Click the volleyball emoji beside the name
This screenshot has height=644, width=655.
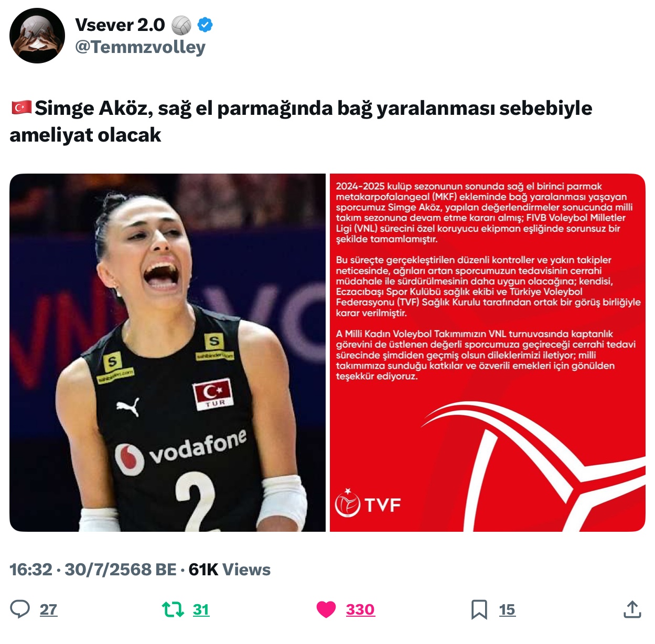pos(181,25)
